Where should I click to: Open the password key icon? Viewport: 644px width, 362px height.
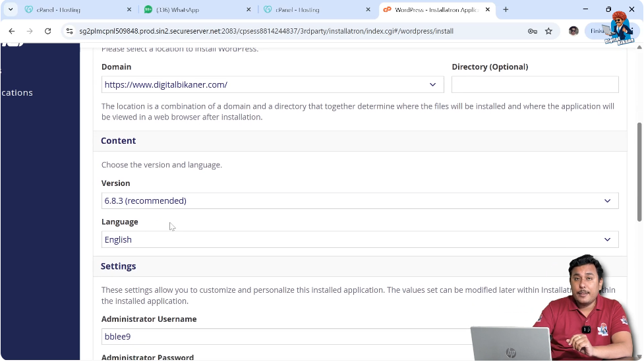pos(533,31)
